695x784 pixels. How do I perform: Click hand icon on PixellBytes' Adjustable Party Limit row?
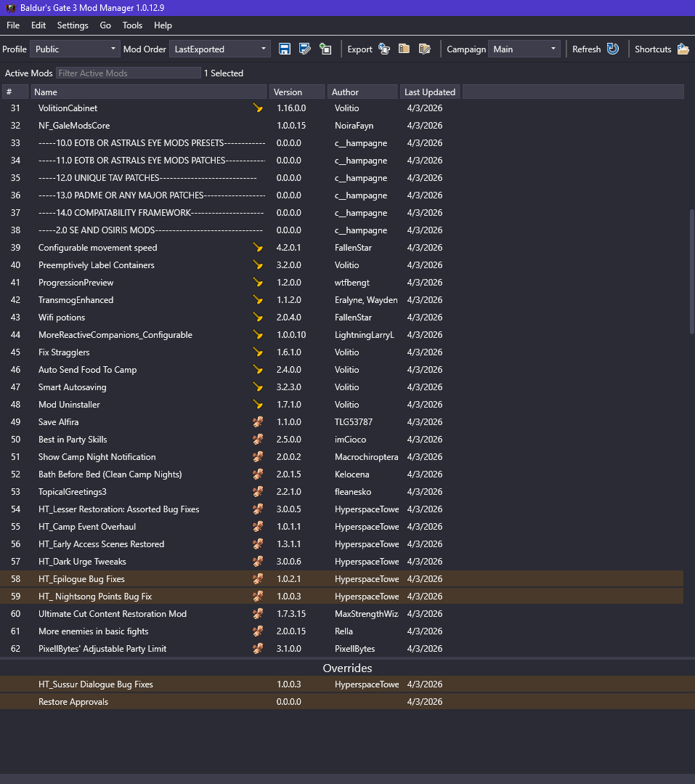258,649
